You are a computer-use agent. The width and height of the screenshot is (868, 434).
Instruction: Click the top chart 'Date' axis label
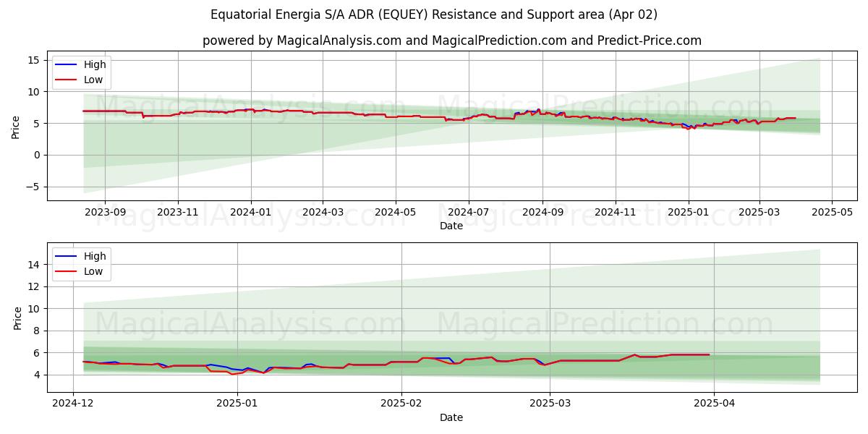tap(451, 226)
